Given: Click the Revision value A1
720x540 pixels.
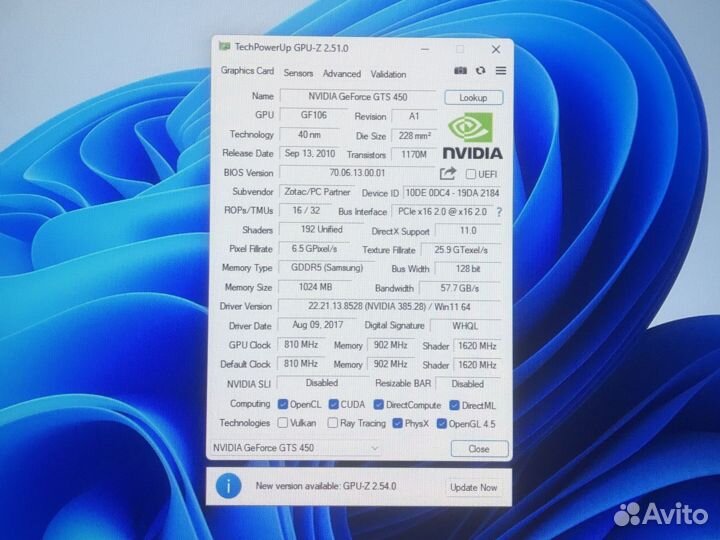Looking at the screenshot, I should 414,116.
